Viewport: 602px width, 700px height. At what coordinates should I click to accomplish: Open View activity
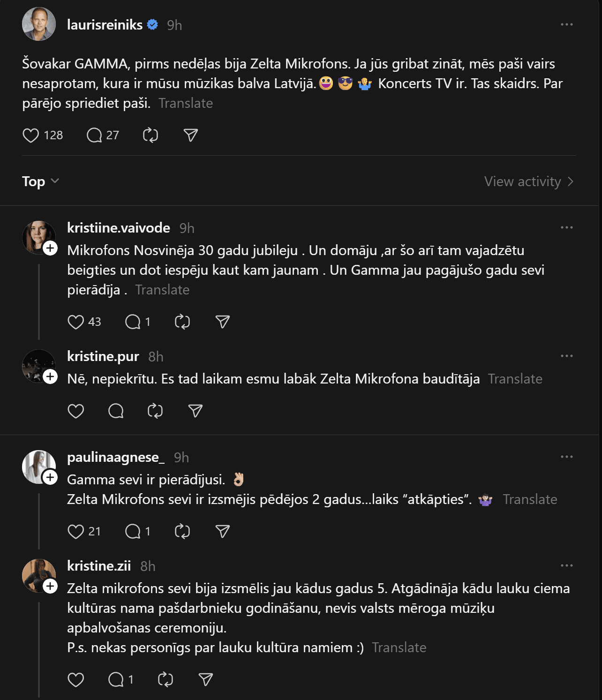[x=528, y=181]
